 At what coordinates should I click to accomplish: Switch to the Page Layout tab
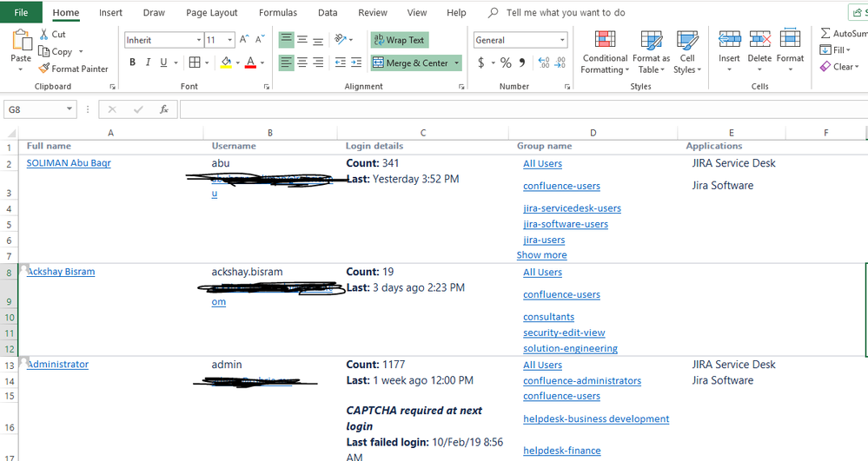(211, 12)
